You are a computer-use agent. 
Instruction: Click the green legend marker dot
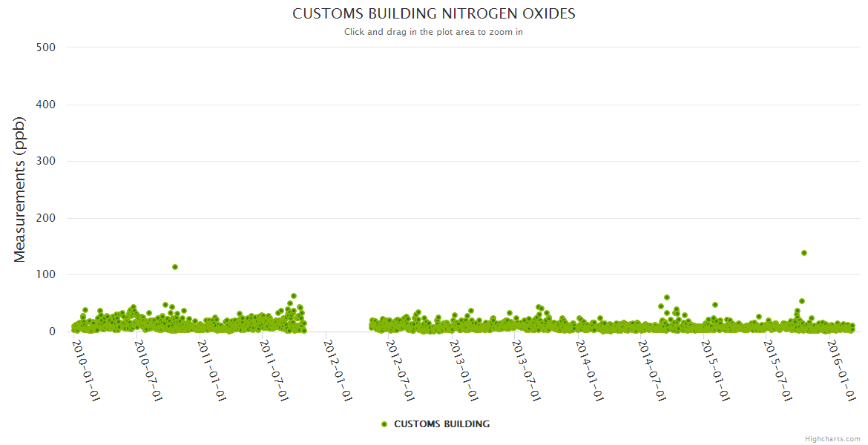click(x=384, y=424)
